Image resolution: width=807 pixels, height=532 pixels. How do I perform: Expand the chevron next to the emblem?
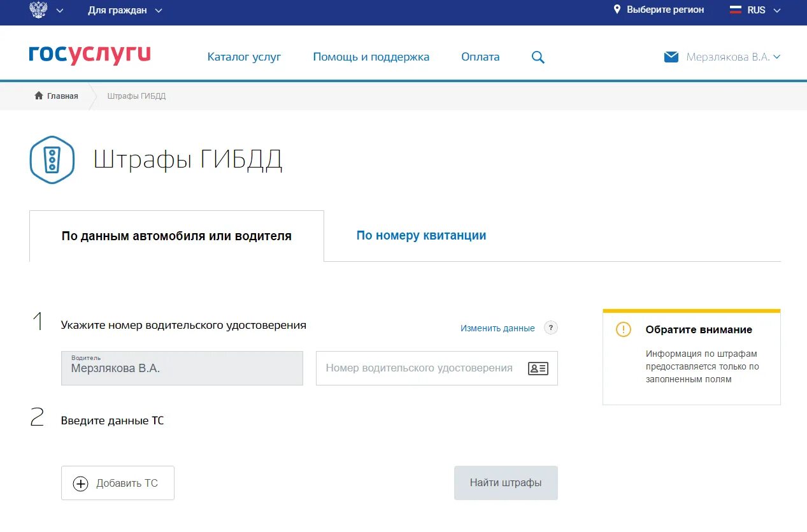(60, 10)
